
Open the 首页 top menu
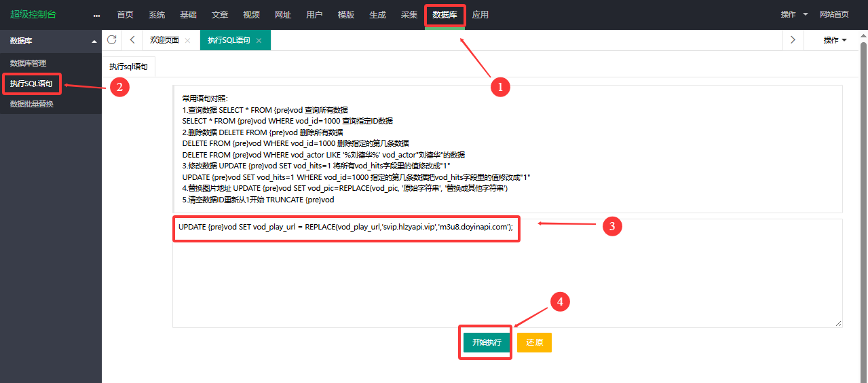(126, 15)
